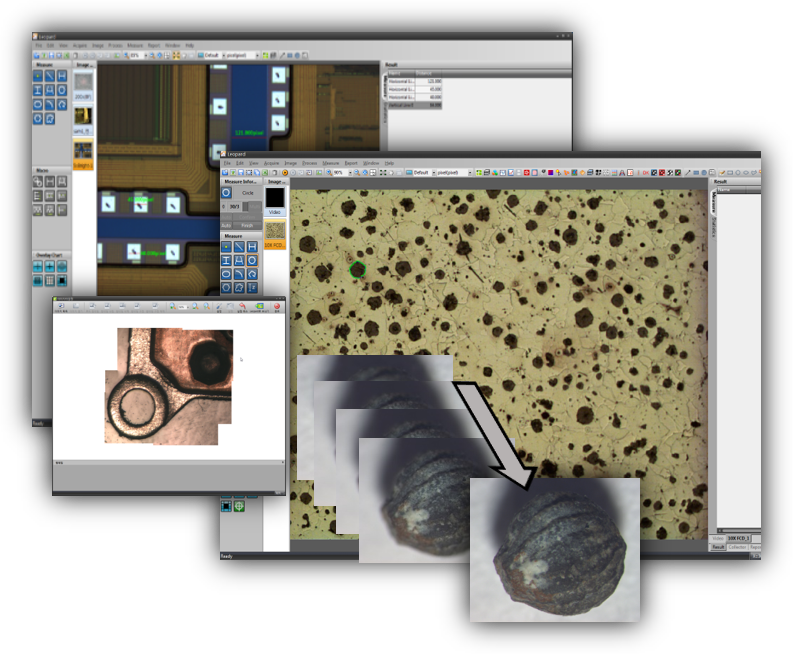Open the Window menu in back Leopard window
Screen dimensions: 793x654
pyautogui.click(x=172, y=46)
